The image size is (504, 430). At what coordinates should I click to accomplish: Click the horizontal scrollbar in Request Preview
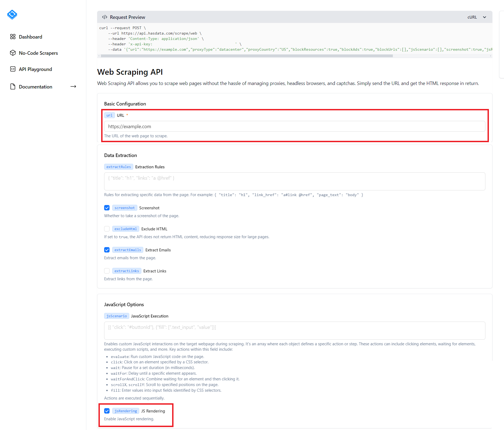tap(247, 56)
